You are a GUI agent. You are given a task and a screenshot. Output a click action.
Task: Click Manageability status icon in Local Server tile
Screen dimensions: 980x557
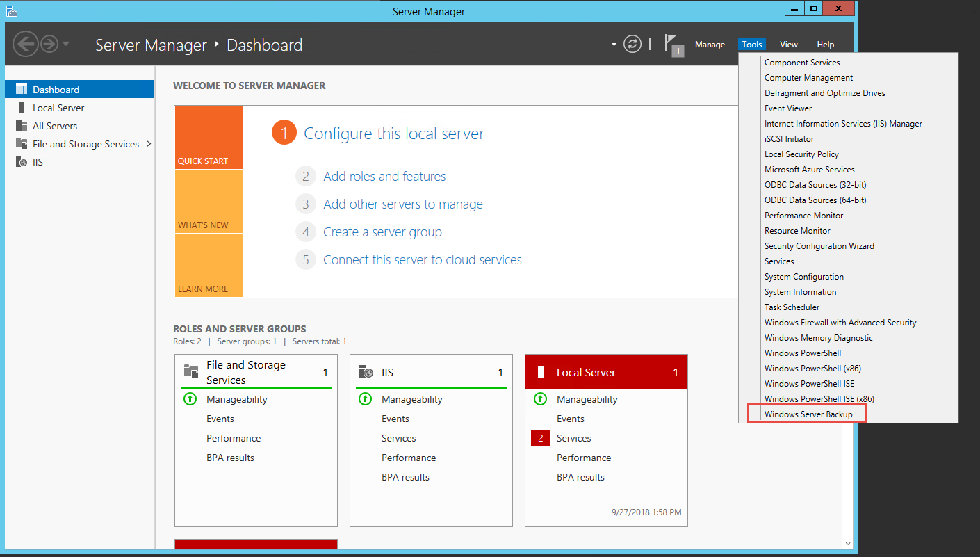tap(540, 399)
